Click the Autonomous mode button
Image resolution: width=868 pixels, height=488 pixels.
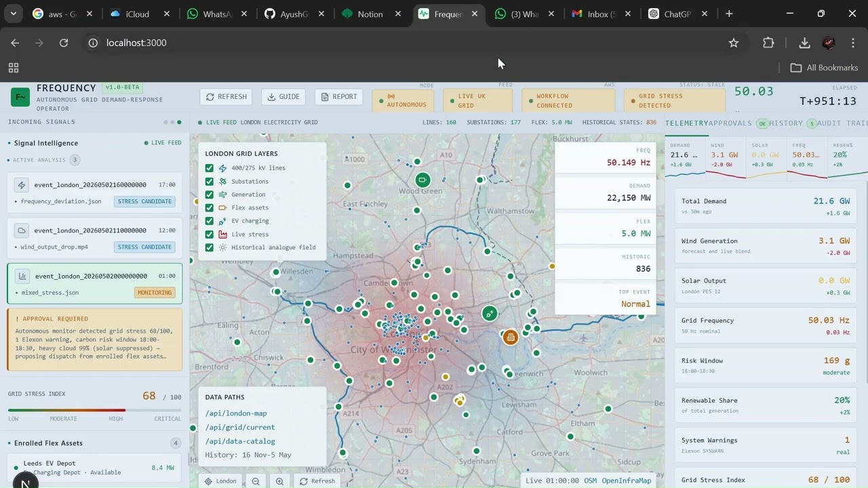pos(404,100)
